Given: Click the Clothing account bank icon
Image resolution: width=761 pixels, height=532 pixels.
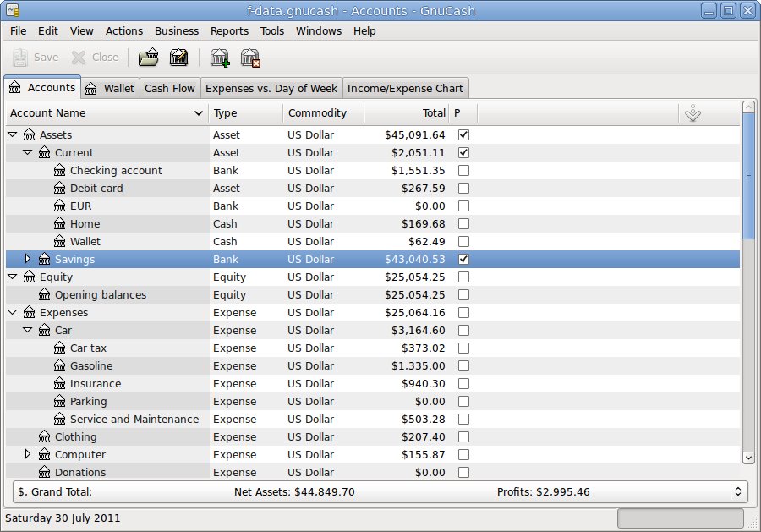Looking at the screenshot, I should coord(44,437).
